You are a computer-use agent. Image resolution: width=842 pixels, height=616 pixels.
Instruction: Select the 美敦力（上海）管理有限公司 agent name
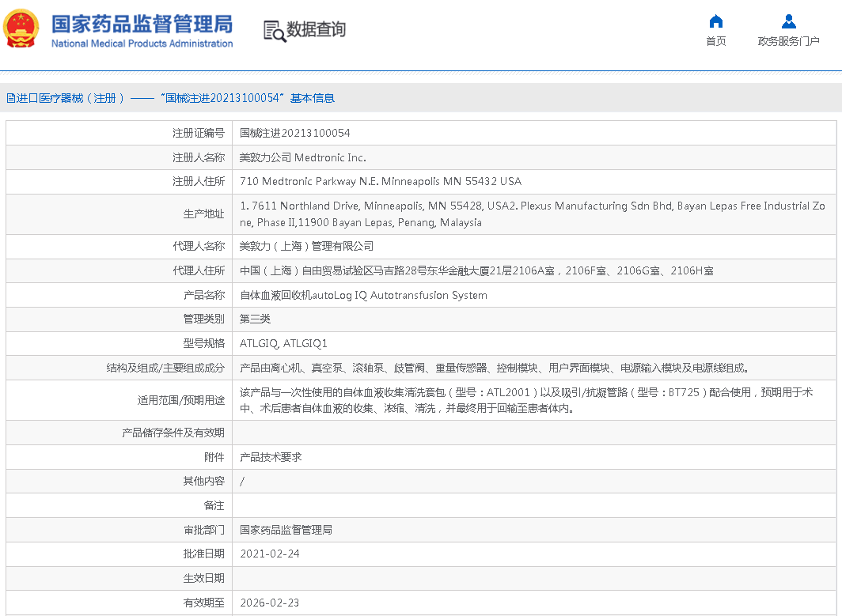pyautogui.click(x=306, y=247)
